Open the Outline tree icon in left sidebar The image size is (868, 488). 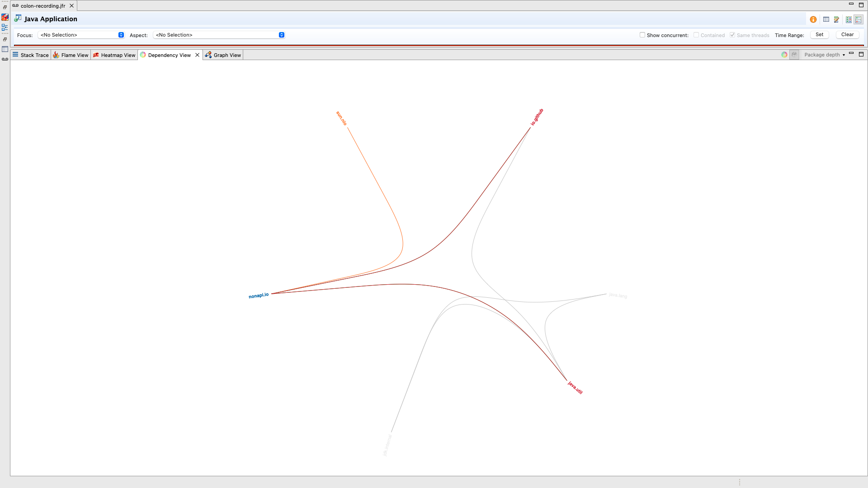(x=5, y=28)
